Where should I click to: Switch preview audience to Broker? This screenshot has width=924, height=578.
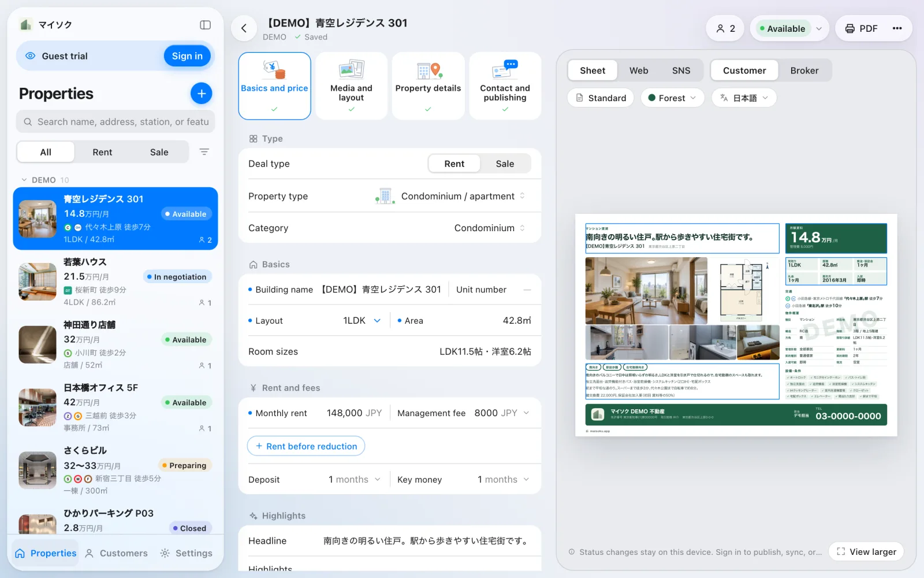(x=804, y=71)
